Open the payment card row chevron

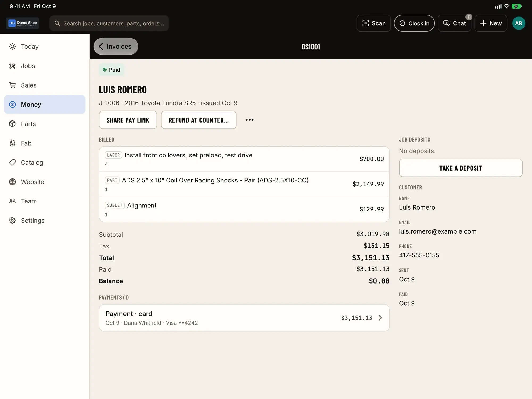point(380,318)
